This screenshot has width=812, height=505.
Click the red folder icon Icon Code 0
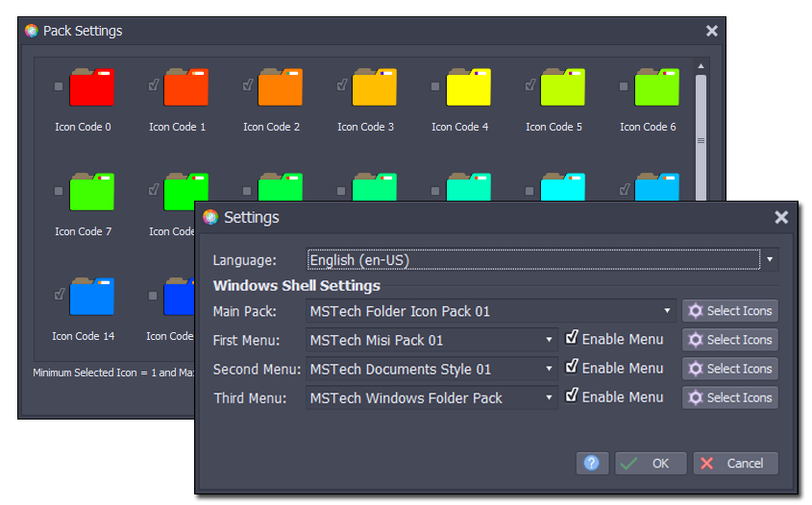(x=91, y=87)
